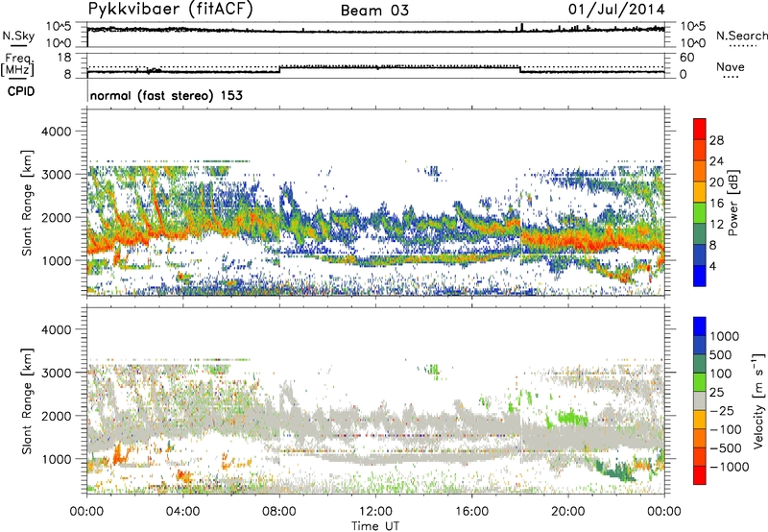Click the 18 tick on frequency axis
This screenshot has width=768, height=532.
point(63,58)
